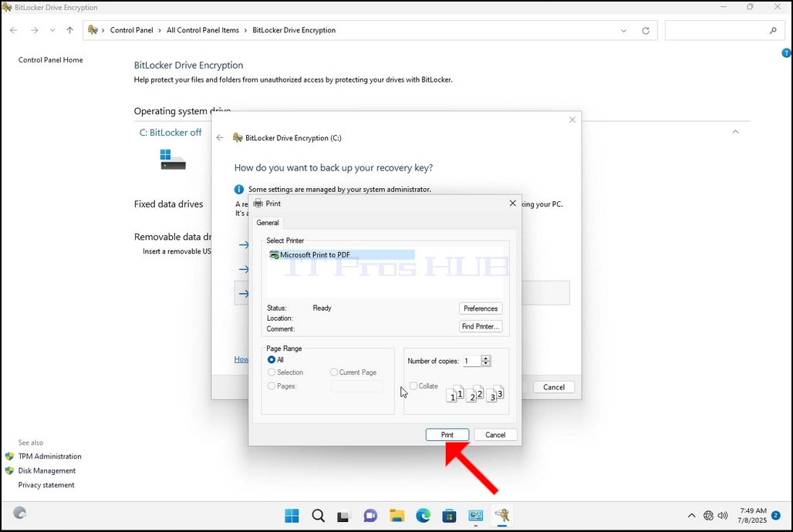Launch Microsoft Edge from taskbar
The width and height of the screenshot is (793, 532).
point(423,516)
